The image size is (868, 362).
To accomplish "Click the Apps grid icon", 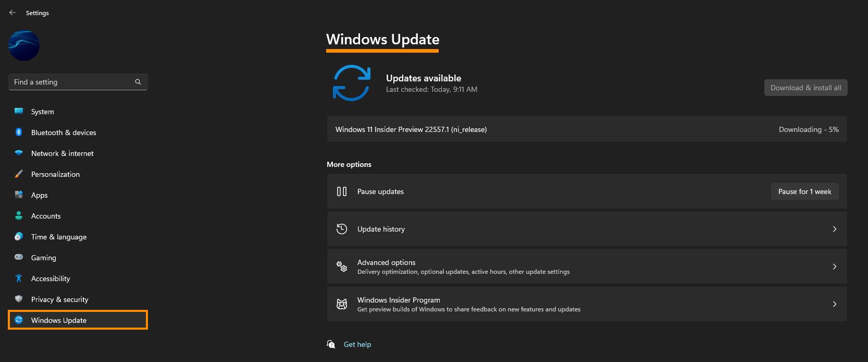I will (x=19, y=195).
